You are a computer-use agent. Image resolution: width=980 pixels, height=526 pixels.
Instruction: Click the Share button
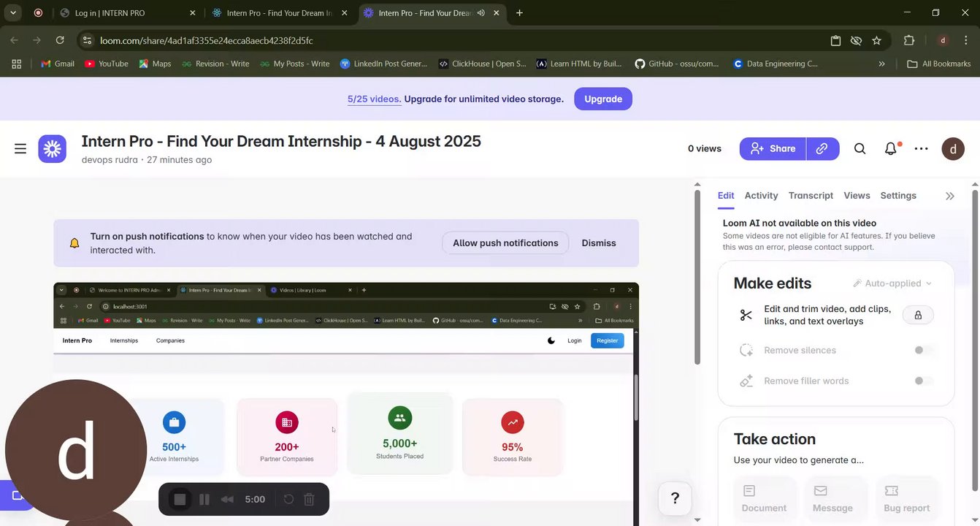click(773, 148)
